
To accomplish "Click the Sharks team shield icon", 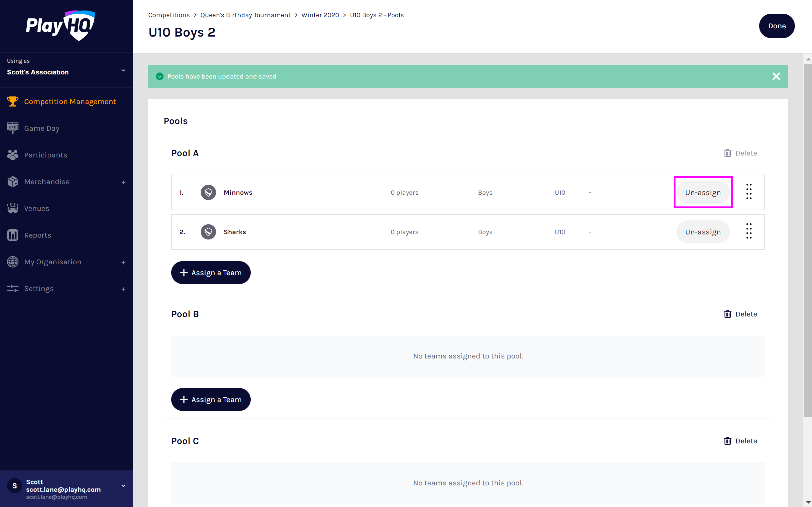I will coord(208,232).
